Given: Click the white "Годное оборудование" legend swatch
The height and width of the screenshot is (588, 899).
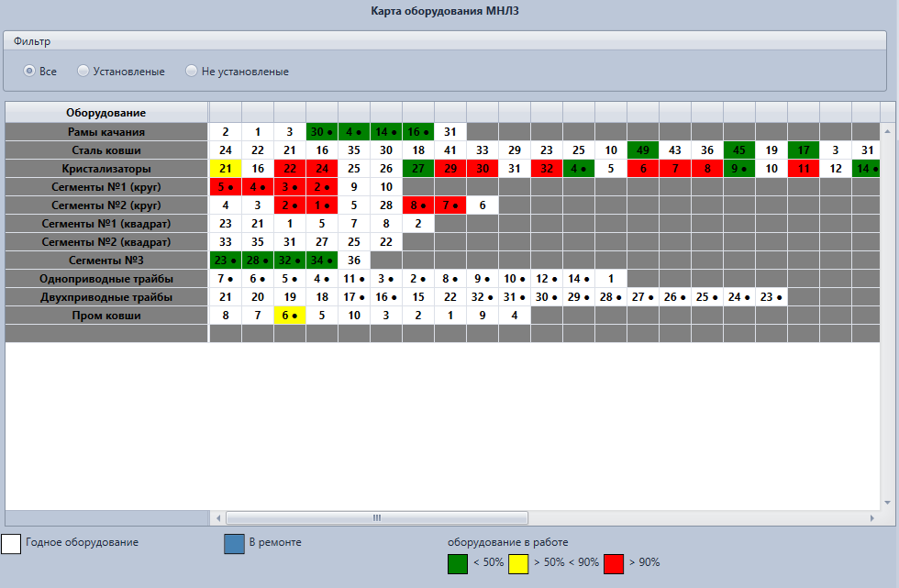Looking at the screenshot, I should 12,544.
